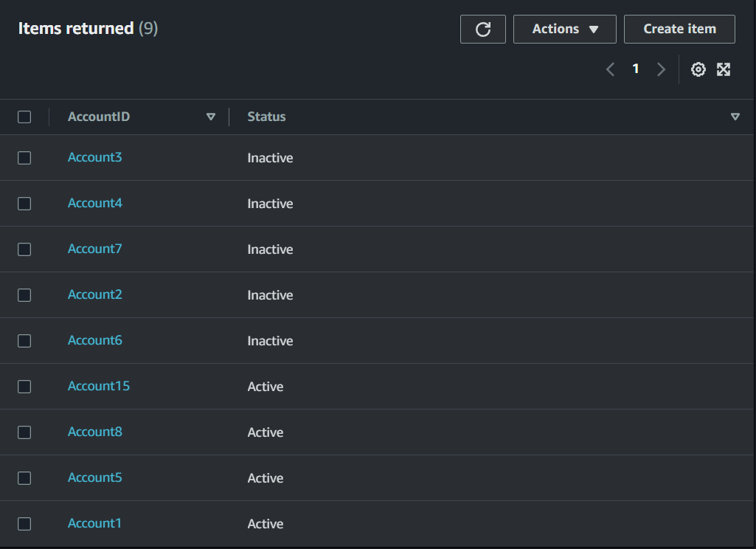Open the Actions dropdown menu
The width and height of the screenshot is (756, 549).
[564, 30]
